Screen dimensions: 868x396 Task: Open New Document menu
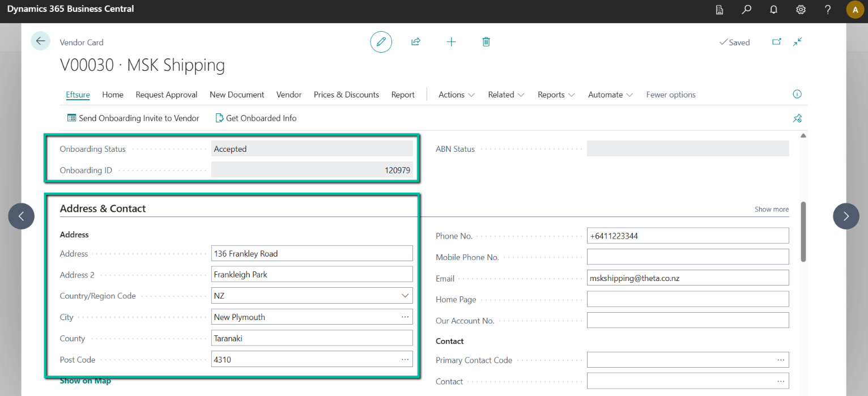click(x=237, y=95)
